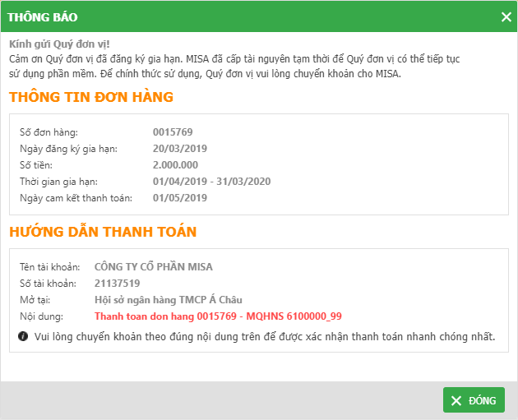The image size is (518, 420).
Task: Click the Ngày cam kết thanh toán label
Action: (x=76, y=198)
